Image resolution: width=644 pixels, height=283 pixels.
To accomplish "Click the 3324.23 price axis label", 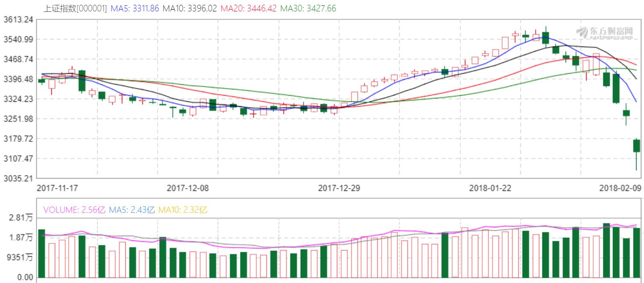I will click(x=18, y=99).
